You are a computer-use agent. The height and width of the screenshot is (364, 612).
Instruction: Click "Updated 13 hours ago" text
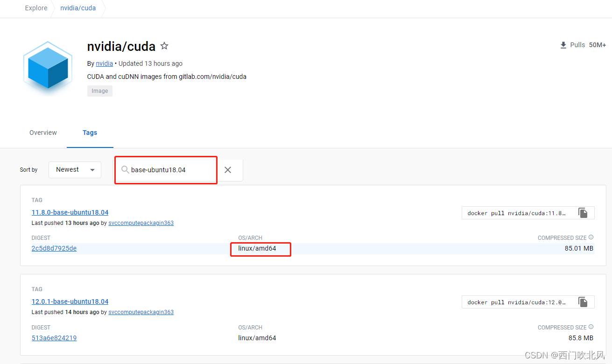pyautogui.click(x=150, y=63)
